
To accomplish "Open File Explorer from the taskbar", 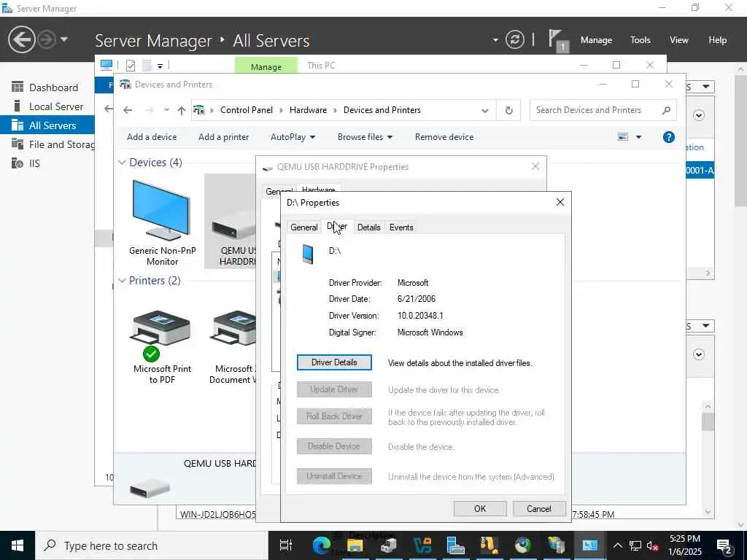I will [355, 545].
